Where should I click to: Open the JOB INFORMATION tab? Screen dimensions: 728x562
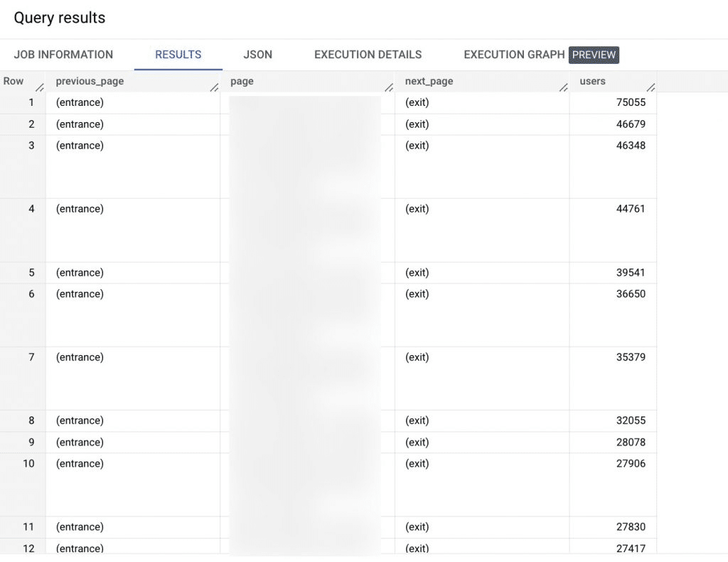(x=63, y=55)
